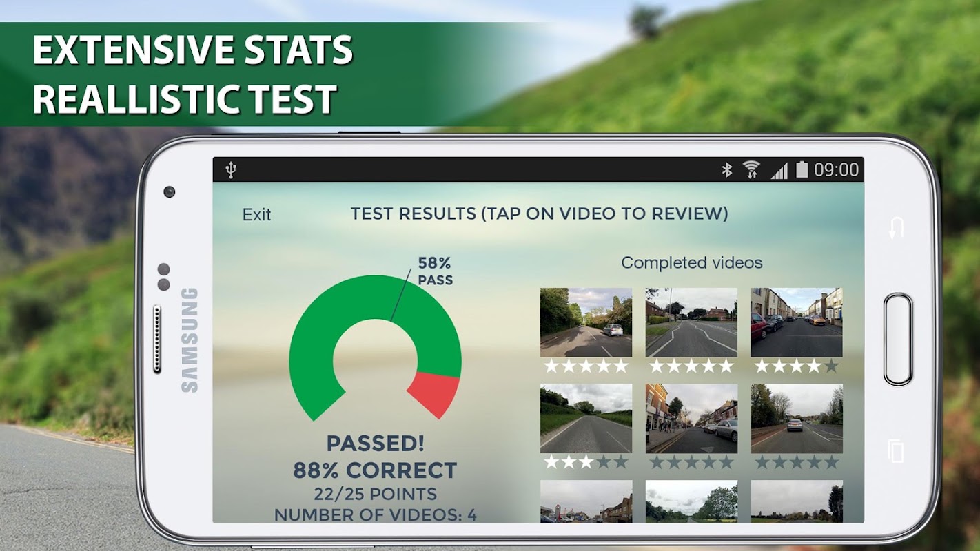This screenshot has height=551, width=980.
Task: Open the town street video with silver car
Action: tap(691, 419)
